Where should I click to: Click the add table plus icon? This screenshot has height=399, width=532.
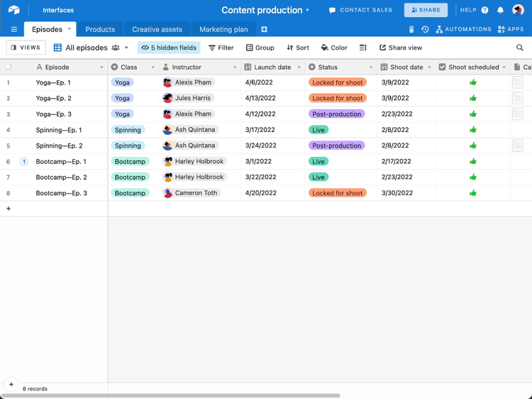click(x=264, y=30)
